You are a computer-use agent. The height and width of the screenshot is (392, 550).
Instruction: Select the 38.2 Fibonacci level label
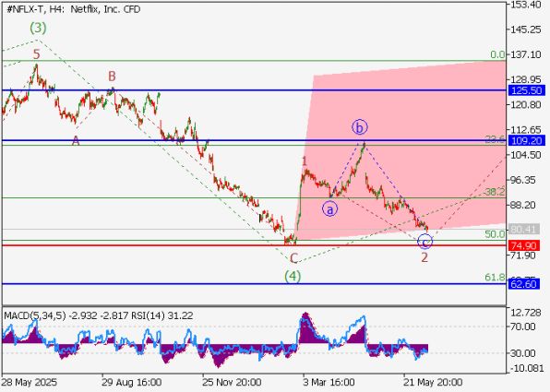(495, 192)
